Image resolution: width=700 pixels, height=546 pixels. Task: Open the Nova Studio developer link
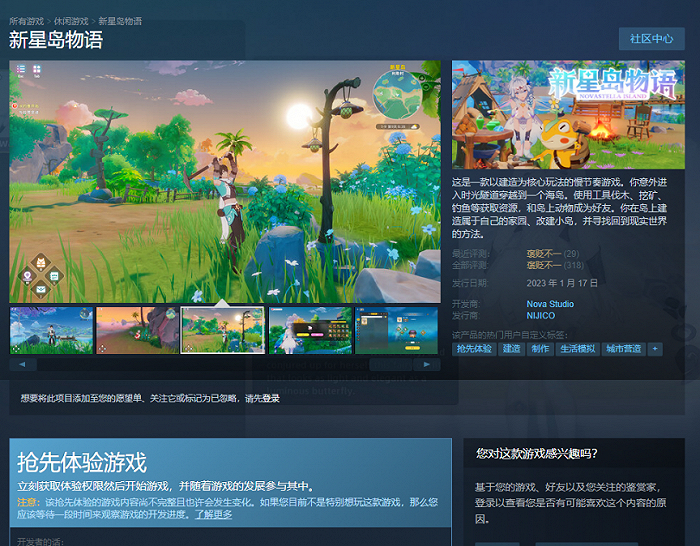point(550,304)
